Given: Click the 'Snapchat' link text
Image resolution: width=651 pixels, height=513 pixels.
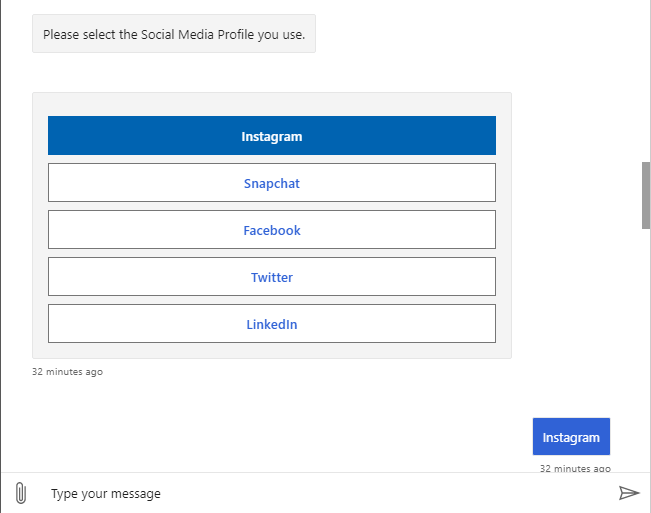Looking at the screenshot, I should tap(271, 183).
